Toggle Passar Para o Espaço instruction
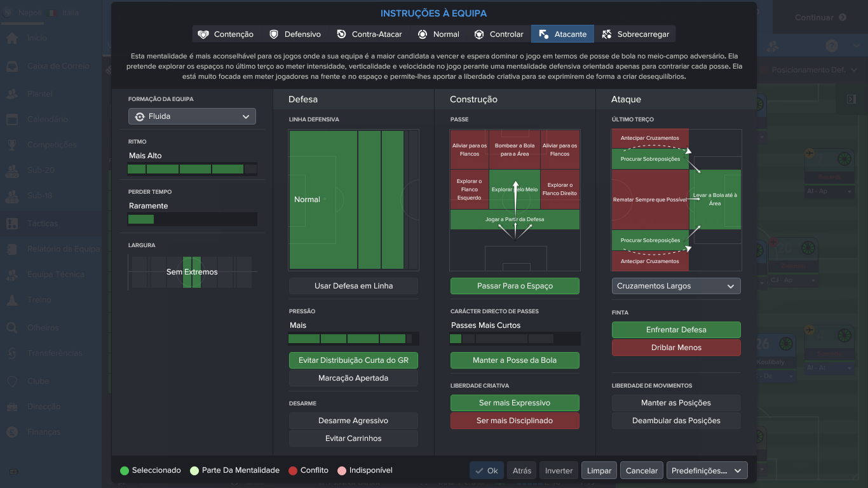This screenshot has height=488, width=868. pos(515,286)
